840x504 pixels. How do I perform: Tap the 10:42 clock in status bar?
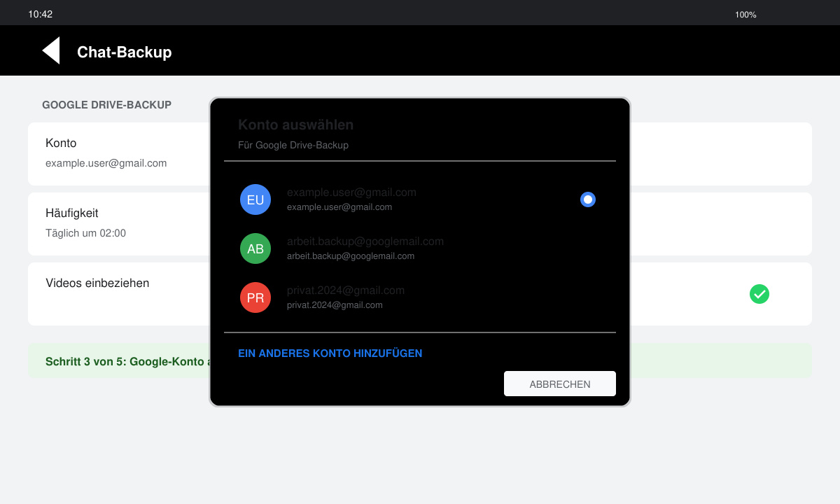pyautogui.click(x=40, y=14)
